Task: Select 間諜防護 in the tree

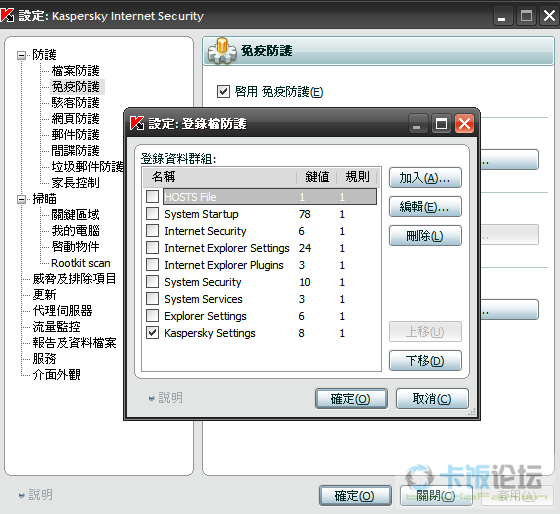Action: pyautogui.click(x=75, y=151)
